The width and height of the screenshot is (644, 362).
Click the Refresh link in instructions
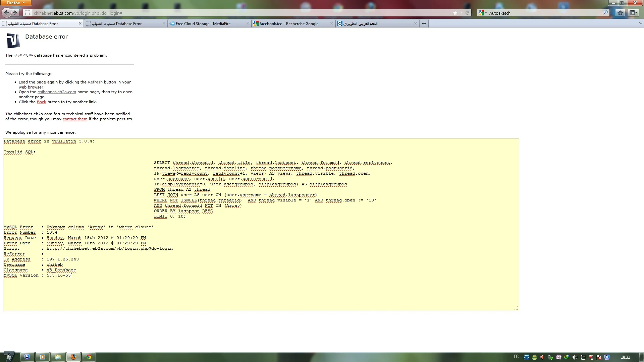(95, 82)
